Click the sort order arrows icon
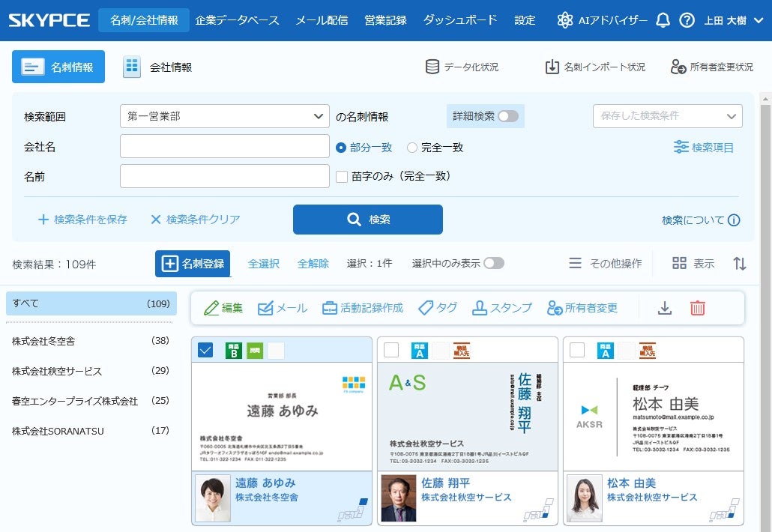Image resolution: width=772 pixels, height=532 pixels. [x=740, y=264]
